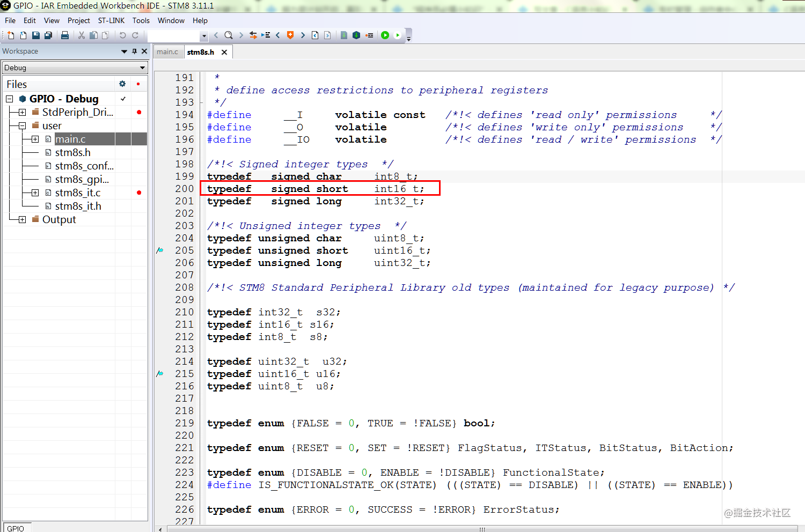This screenshot has height=532, width=805.
Task: Click the bookmark marker on line 205
Action: (x=160, y=250)
